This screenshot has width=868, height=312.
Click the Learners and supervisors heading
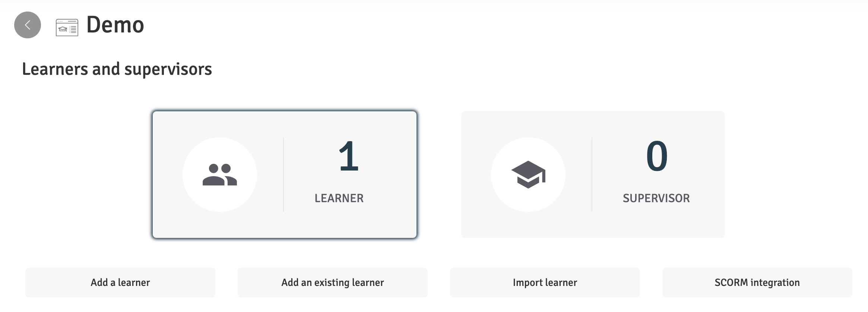click(117, 69)
